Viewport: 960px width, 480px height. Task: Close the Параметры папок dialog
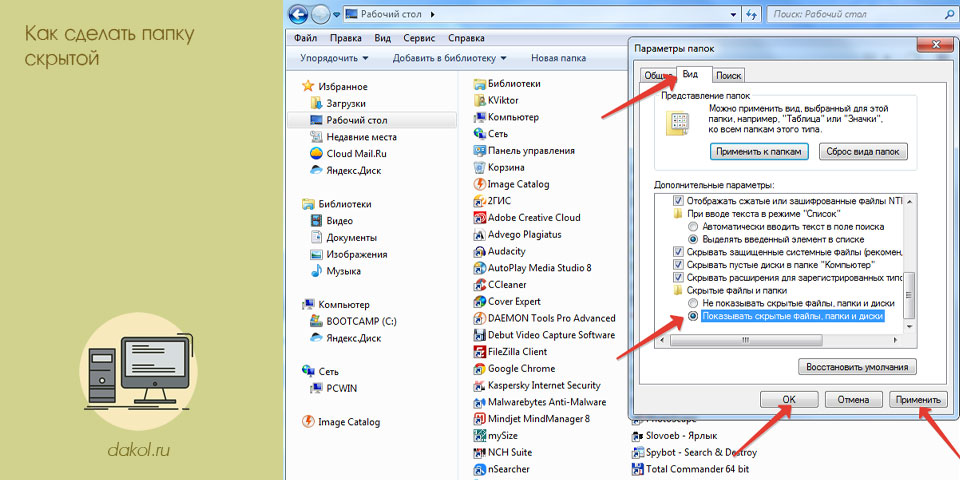tap(933, 45)
